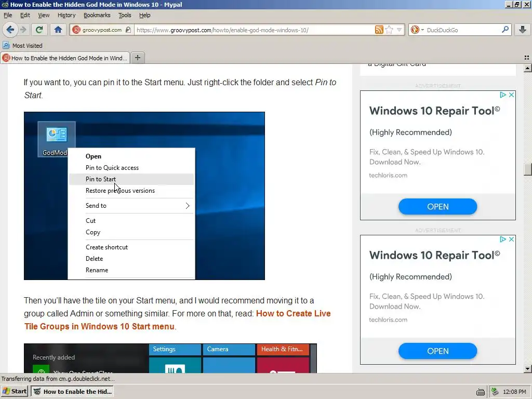Click OPEN button in second Repair Tool ad
532x399 pixels.
click(x=437, y=351)
